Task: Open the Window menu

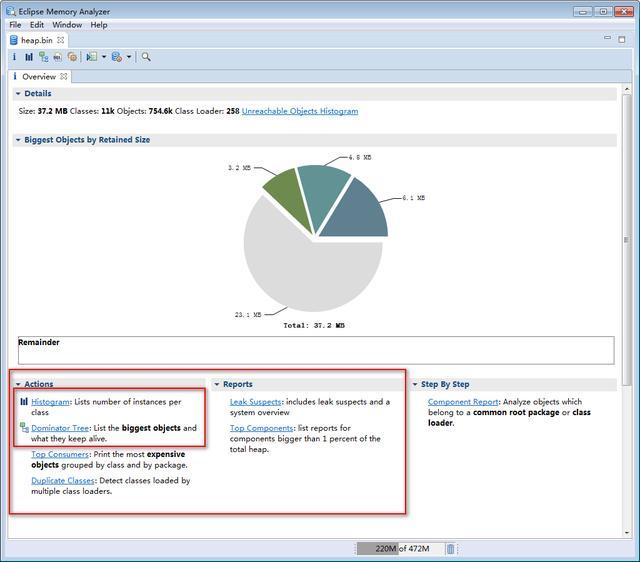Action: coord(67,25)
